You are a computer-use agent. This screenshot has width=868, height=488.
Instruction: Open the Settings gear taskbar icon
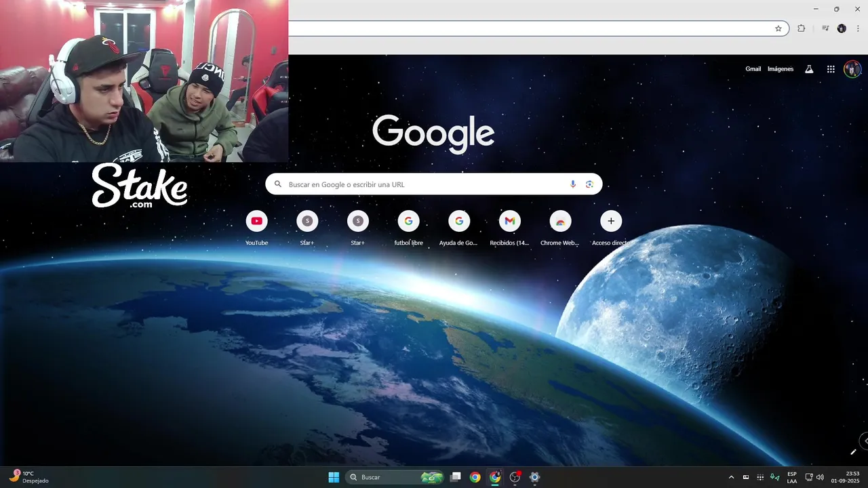click(x=534, y=477)
